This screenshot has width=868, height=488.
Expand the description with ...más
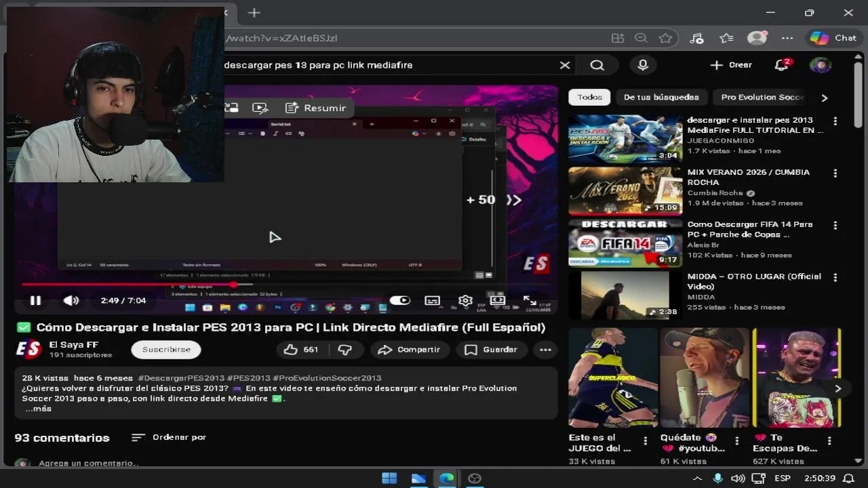[38, 409]
